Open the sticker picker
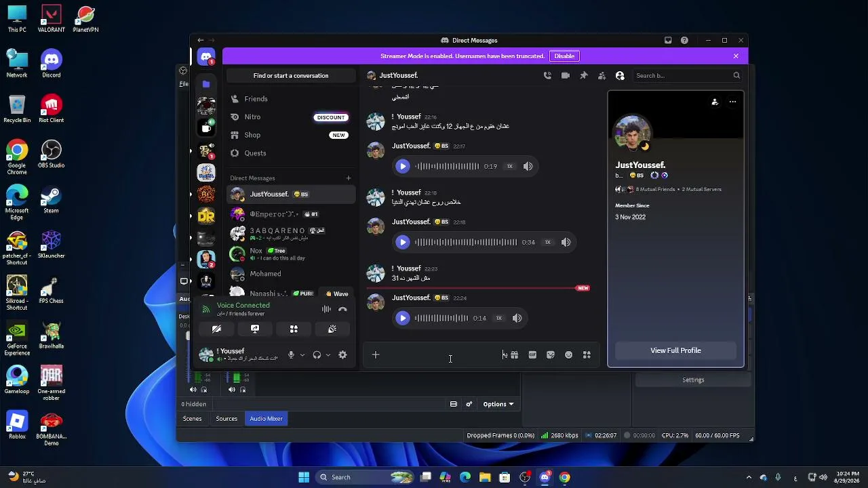Viewport: 868px width, 488px height. pyautogui.click(x=551, y=354)
